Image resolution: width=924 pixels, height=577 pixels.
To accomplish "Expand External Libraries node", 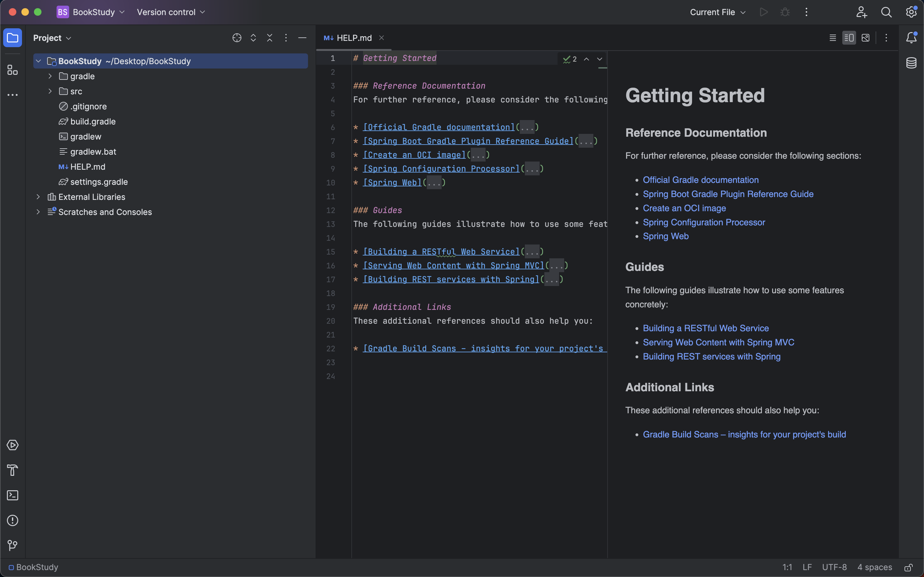I will click(x=38, y=197).
